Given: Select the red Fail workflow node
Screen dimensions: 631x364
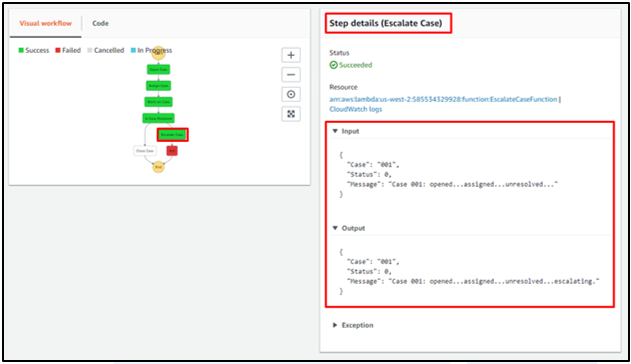Looking at the screenshot, I should (x=172, y=151).
